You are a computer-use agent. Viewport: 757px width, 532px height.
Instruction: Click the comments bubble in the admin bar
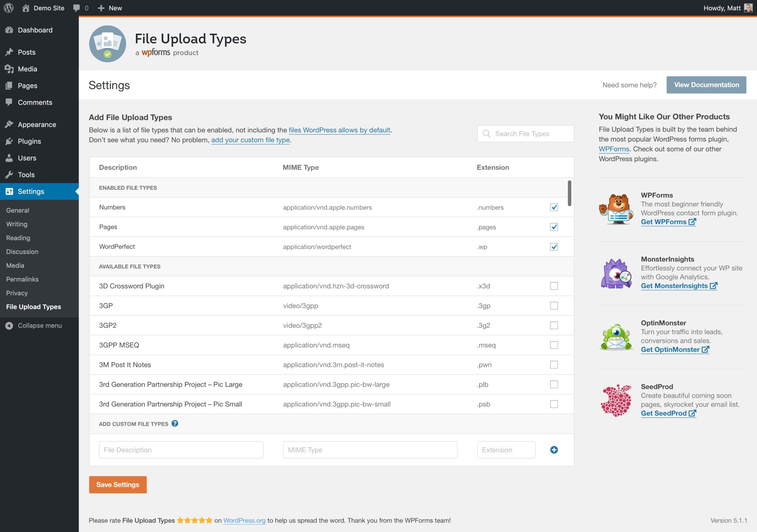pos(77,8)
